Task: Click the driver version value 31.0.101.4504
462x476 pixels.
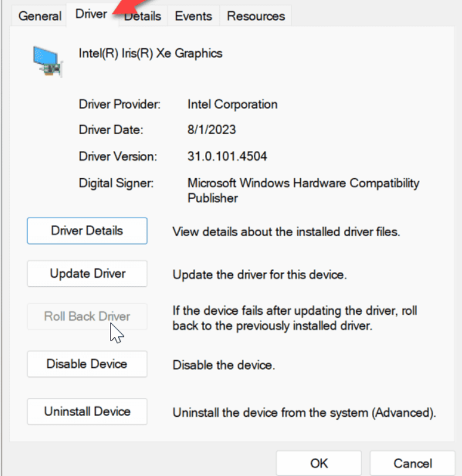Action: tap(227, 156)
